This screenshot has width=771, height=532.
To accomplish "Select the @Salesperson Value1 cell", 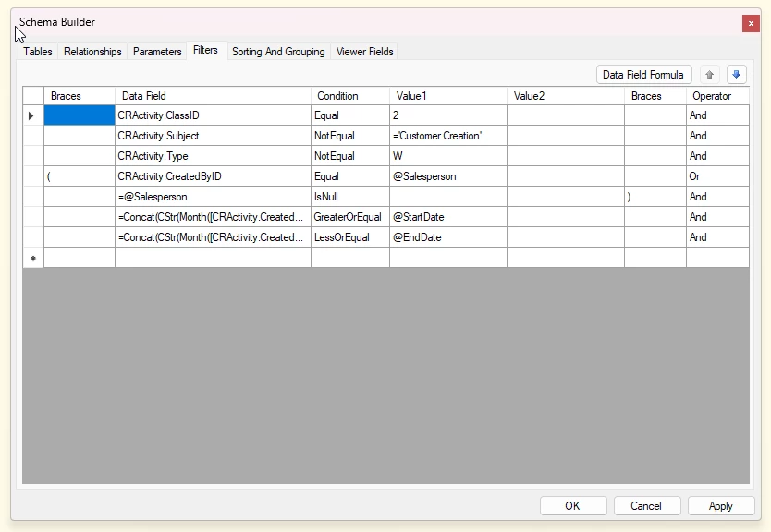I will coord(448,176).
